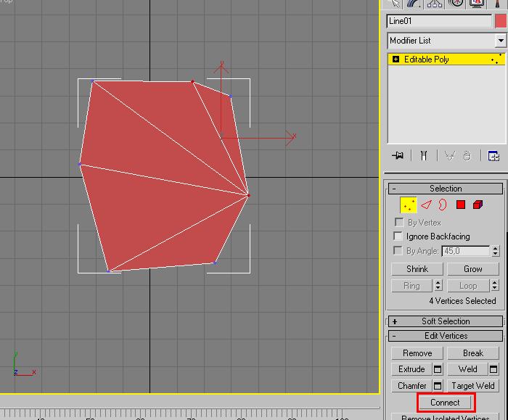Toggle Show End Result icon
The width and height of the screenshot is (508, 420).
click(423, 156)
